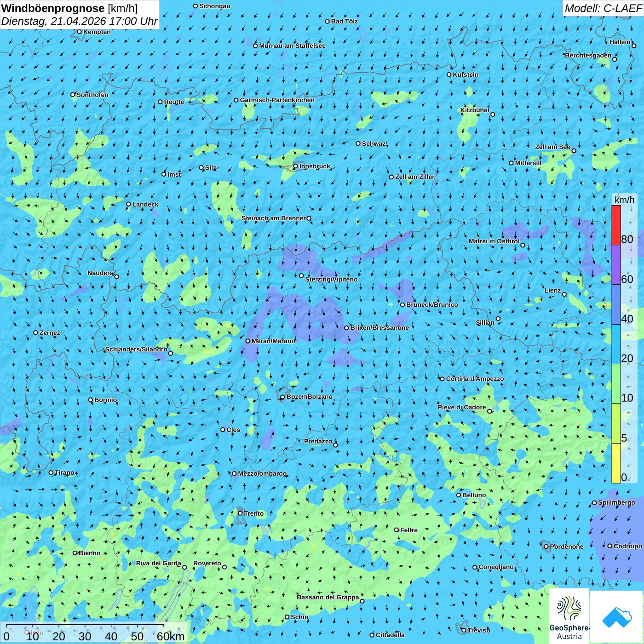
Task: Click the Sonthofen town label
Action: [x=92, y=95]
